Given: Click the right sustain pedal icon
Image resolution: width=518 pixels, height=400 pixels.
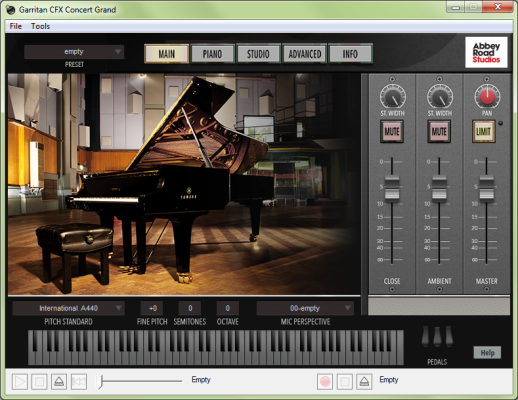Looking at the screenshot, I should click(449, 337).
